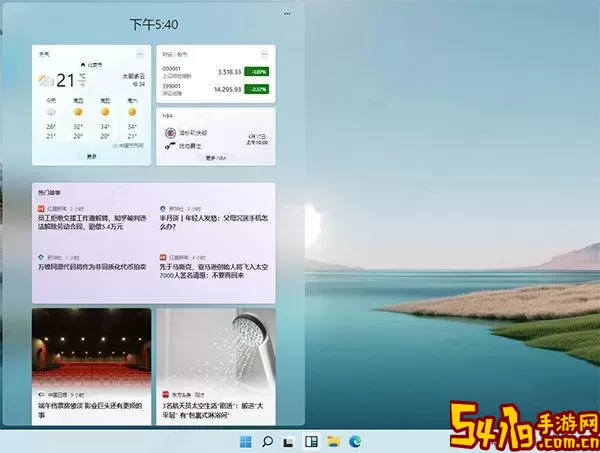Click the 东方头条 source icon on the shower card
600x453 pixels.
point(166,394)
